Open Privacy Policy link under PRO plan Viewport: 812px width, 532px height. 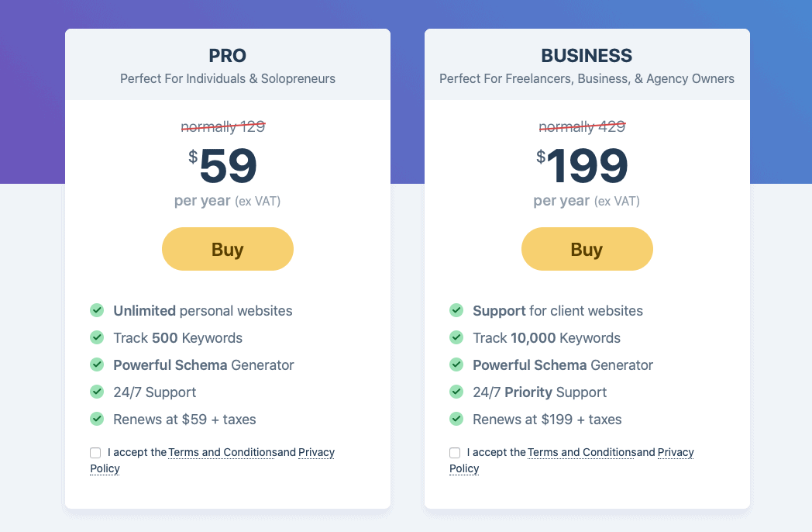[316, 452]
